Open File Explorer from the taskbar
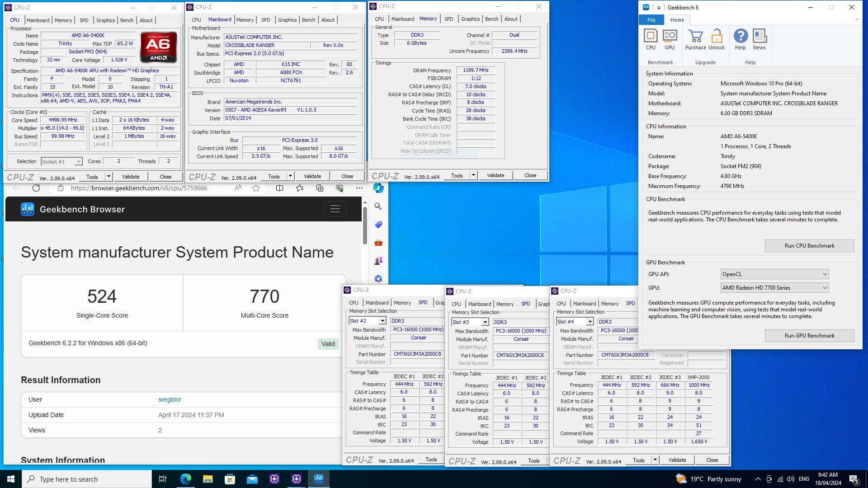The image size is (868, 488). point(208,479)
